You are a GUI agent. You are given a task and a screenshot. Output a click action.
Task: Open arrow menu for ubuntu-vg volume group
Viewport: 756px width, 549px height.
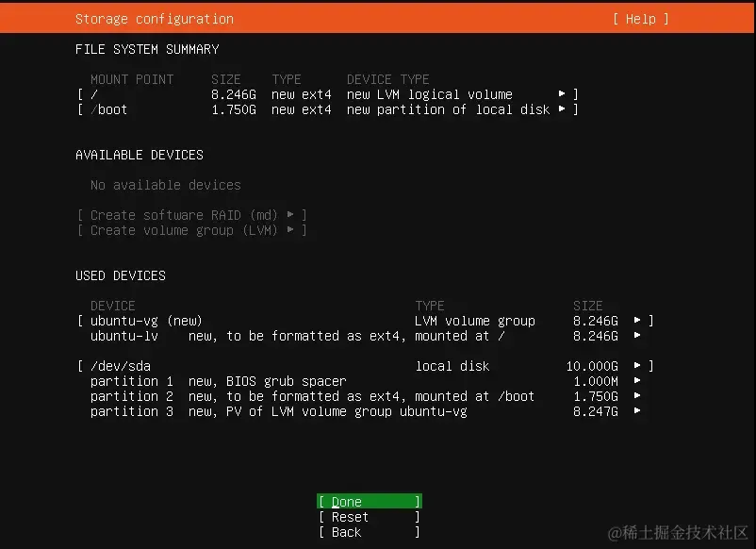(x=637, y=320)
